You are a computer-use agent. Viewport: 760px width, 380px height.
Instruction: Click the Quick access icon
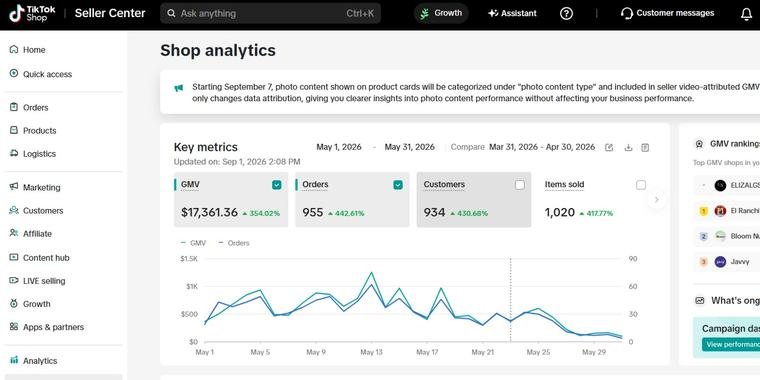point(14,74)
